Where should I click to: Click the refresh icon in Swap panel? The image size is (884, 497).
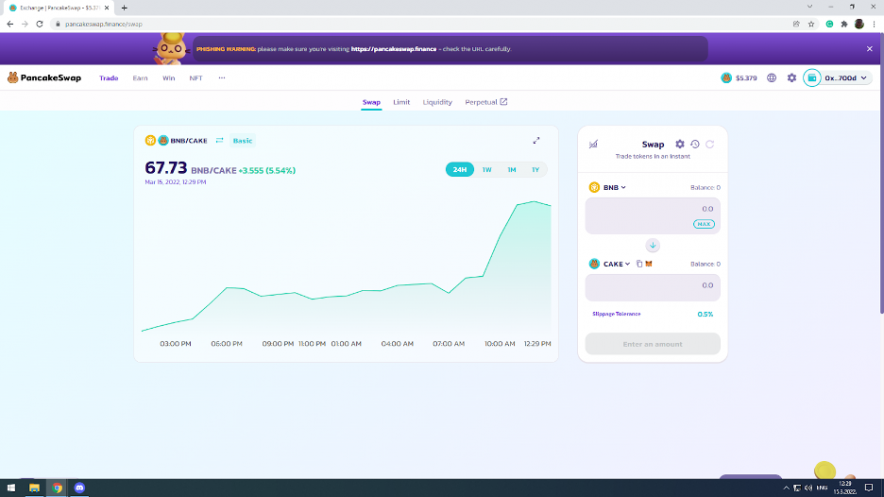710,144
